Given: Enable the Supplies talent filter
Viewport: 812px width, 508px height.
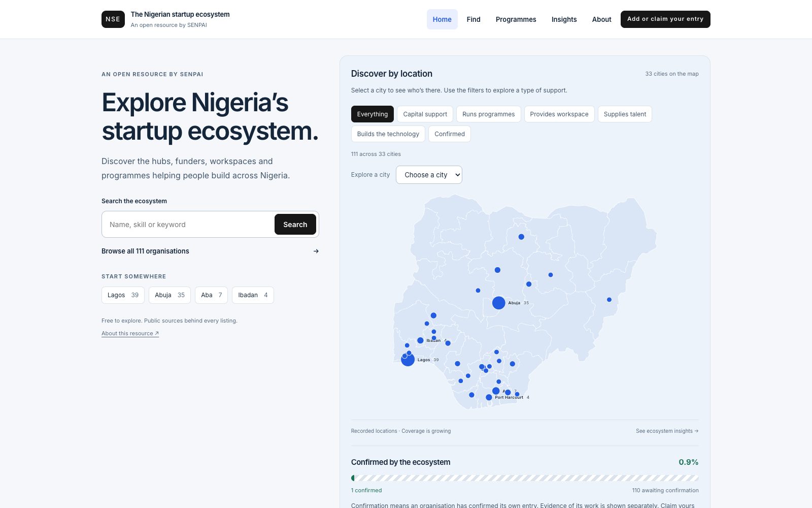Looking at the screenshot, I should pyautogui.click(x=625, y=114).
